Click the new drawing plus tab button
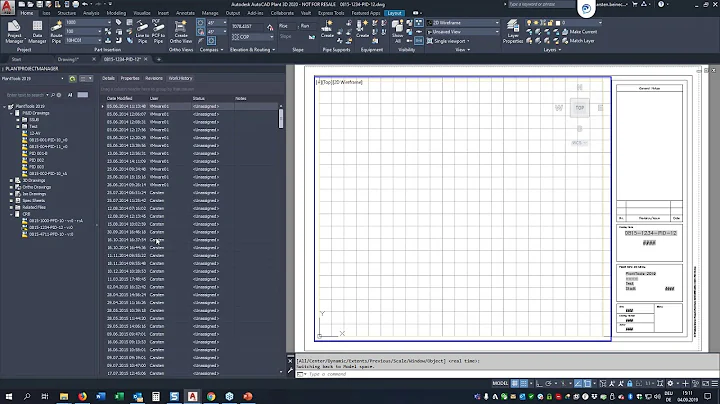720x404 pixels. (x=159, y=59)
